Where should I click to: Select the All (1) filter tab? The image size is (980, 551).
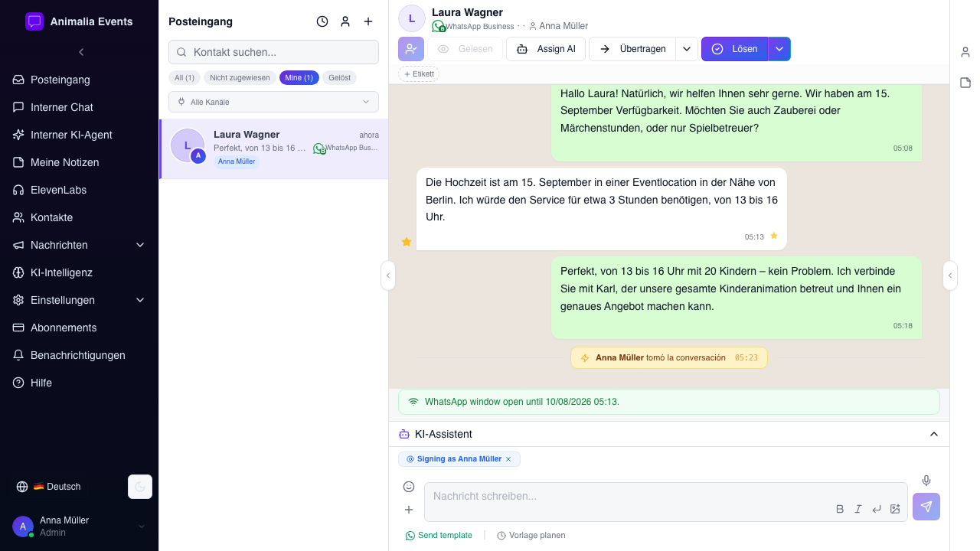click(x=185, y=78)
